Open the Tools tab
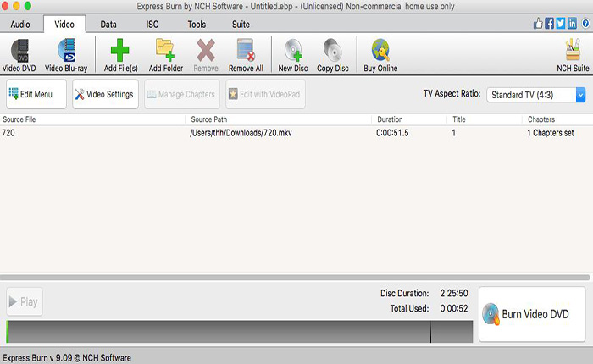The width and height of the screenshot is (593, 364). 197,25
